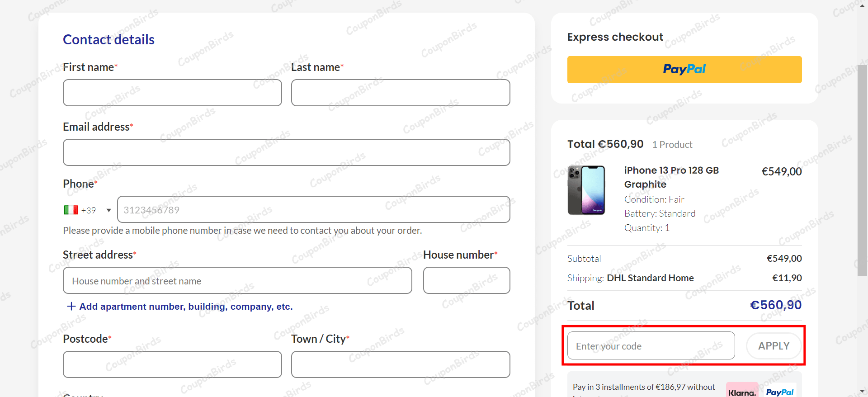
Task: Click the Enter your code field
Action: (x=651, y=346)
